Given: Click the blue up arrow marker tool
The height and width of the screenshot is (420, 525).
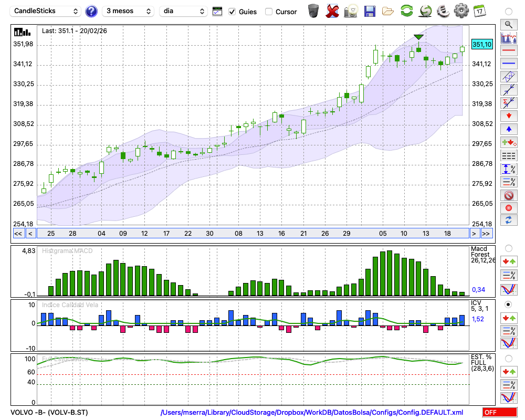Looking at the screenshot, I should point(508,129).
